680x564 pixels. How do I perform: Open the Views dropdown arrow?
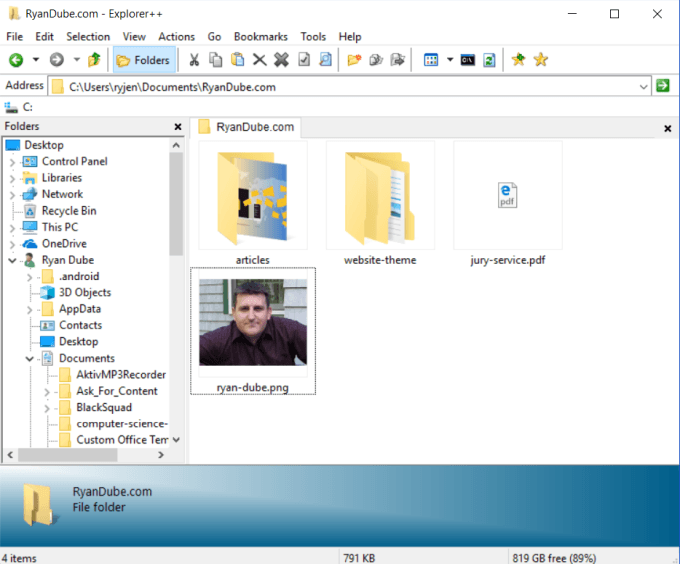click(x=450, y=59)
